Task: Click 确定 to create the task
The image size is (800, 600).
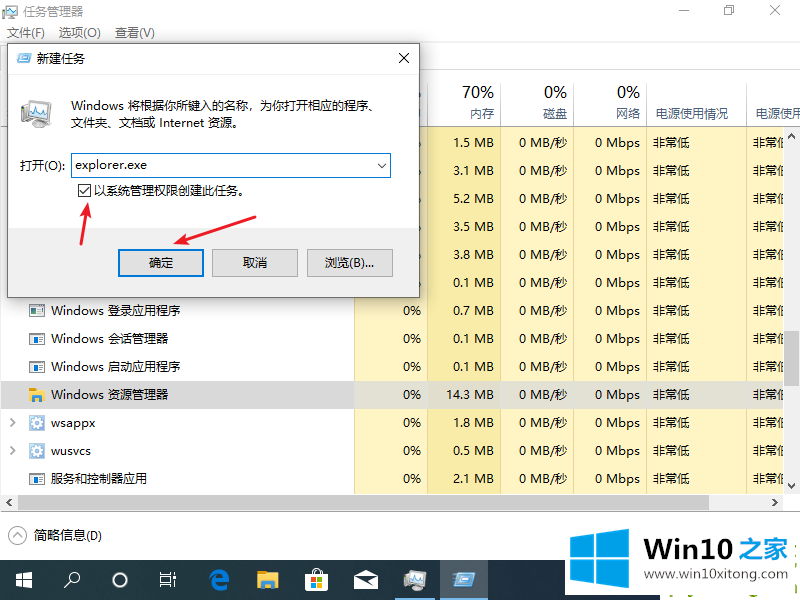Action: 161,263
